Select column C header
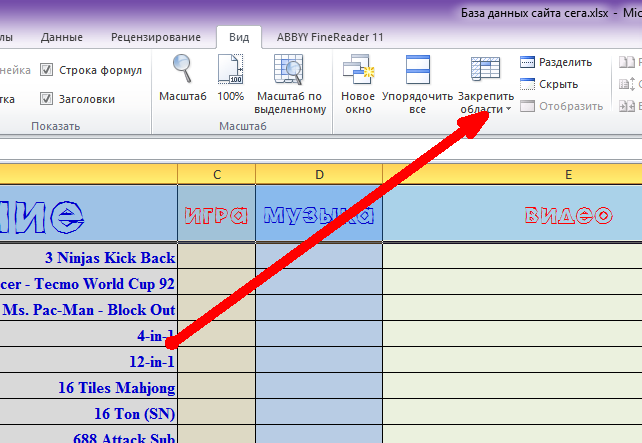This screenshot has height=443, width=642. click(217, 174)
